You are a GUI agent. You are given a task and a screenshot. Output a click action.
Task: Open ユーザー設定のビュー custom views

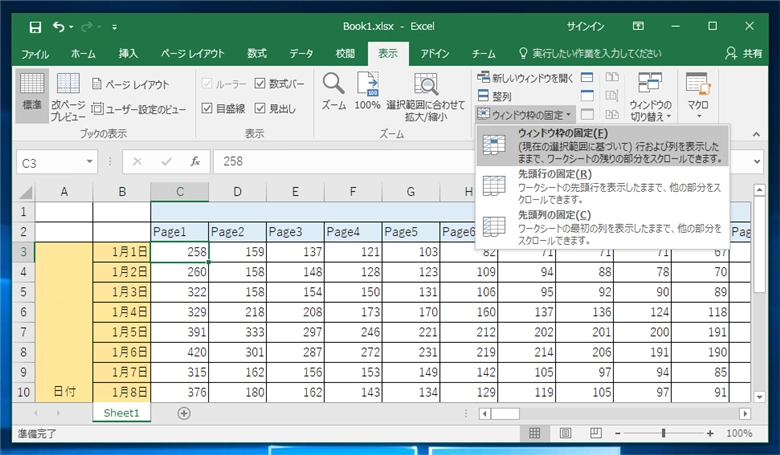[x=139, y=109]
